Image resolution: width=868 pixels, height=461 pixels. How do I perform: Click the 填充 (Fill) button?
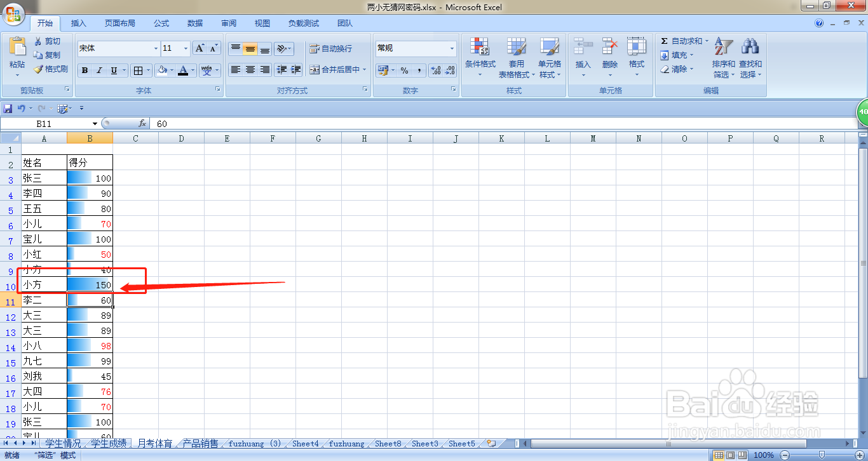(677, 55)
